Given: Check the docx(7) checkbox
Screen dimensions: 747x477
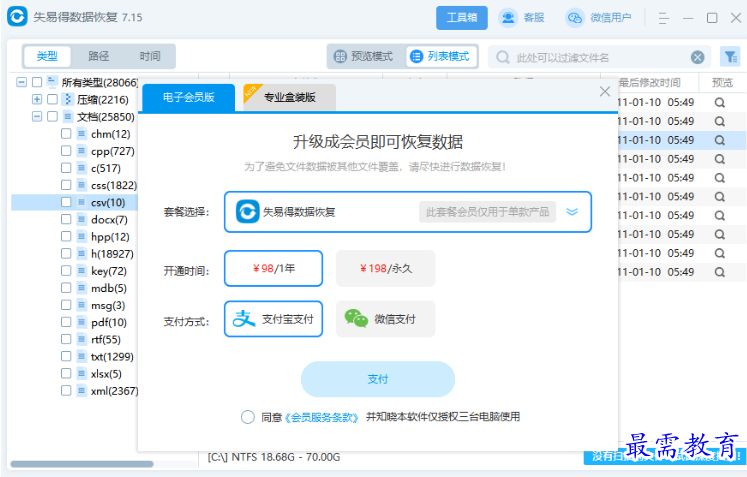Looking at the screenshot, I should point(66,219).
